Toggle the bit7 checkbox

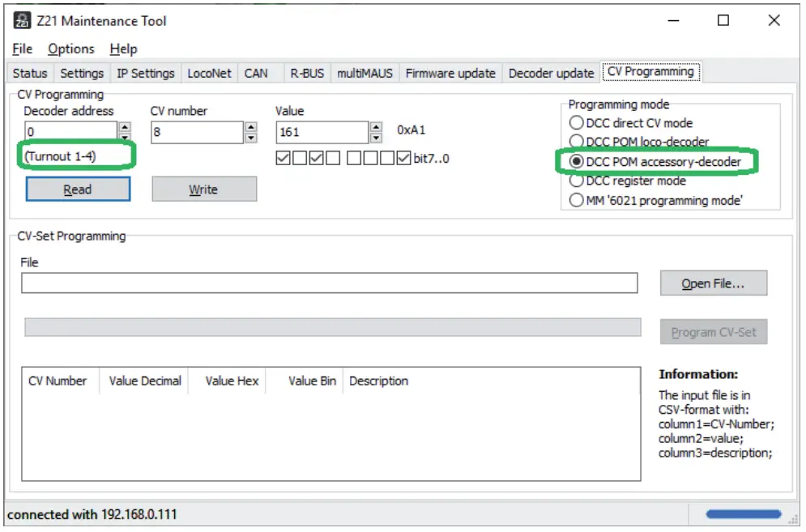point(282,158)
